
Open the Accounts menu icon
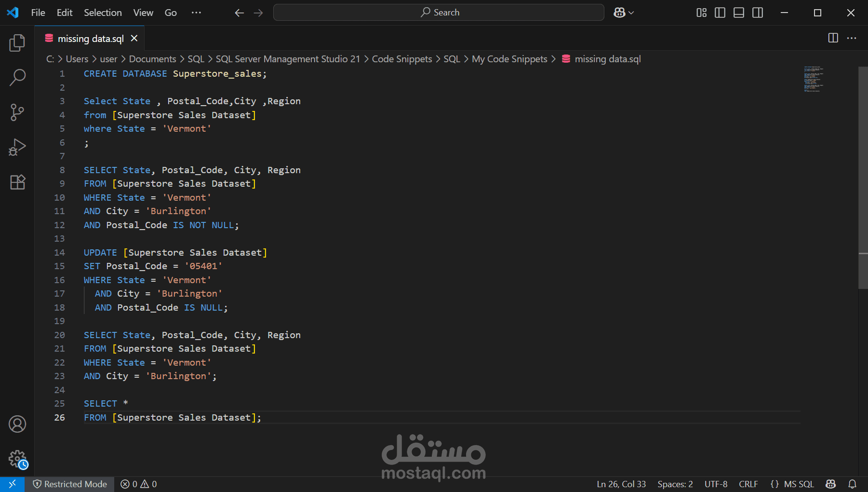pos(17,424)
